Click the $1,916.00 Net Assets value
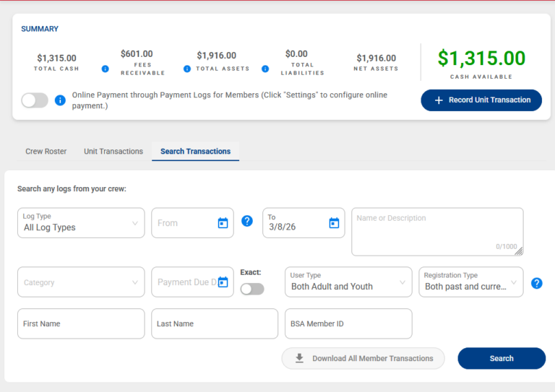 (377, 58)
